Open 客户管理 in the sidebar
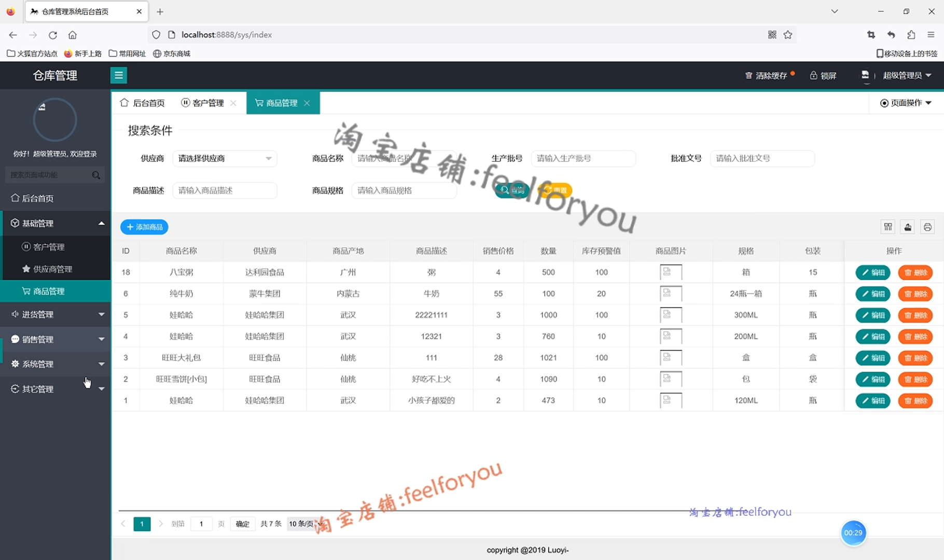 pyautogui.click(x=55, y=247)
